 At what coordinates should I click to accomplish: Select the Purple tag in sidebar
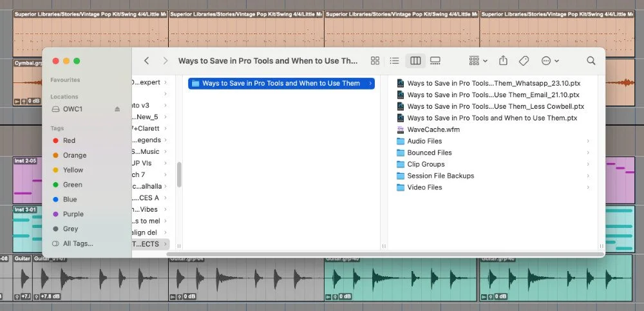pos(73,214)
